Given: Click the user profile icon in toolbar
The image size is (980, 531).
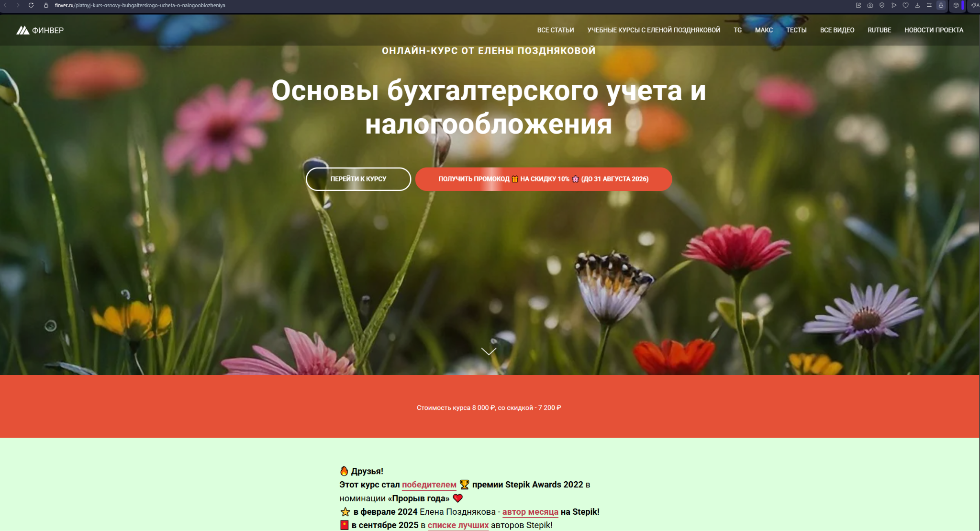Looking at the screenshot, I should click(x=941, y=5).
